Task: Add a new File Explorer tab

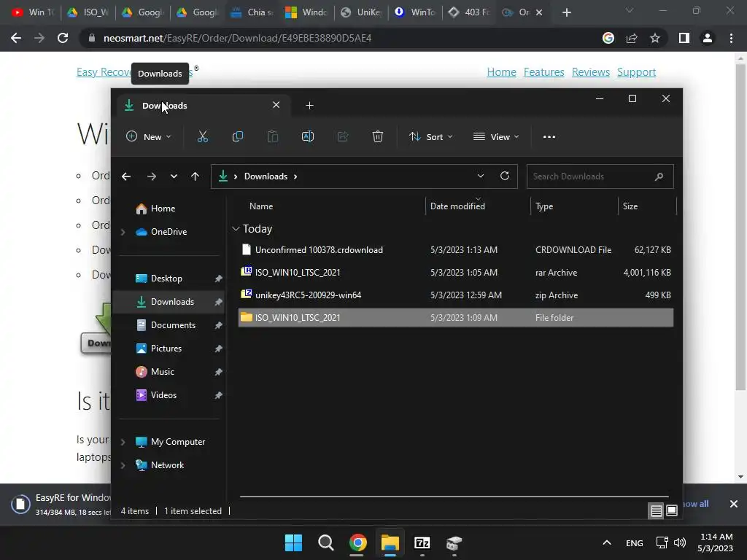Action: pyautogui.click(x=309, y=105)
